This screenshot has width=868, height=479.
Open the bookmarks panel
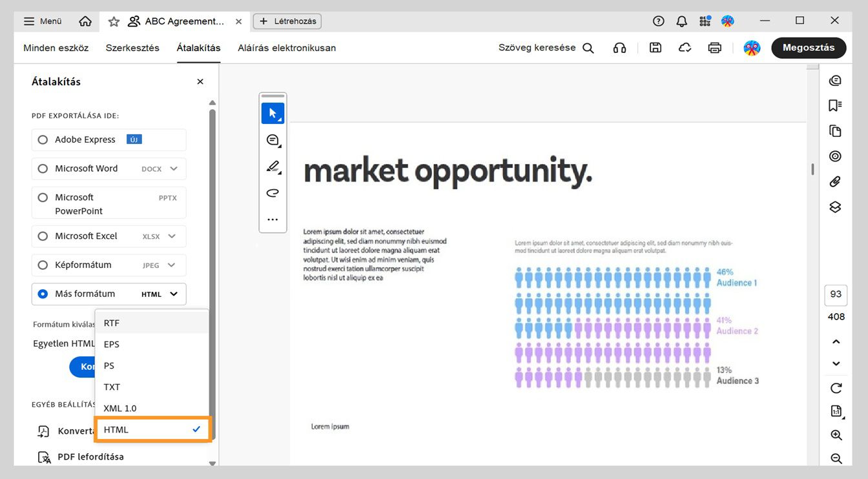point(834,105)
